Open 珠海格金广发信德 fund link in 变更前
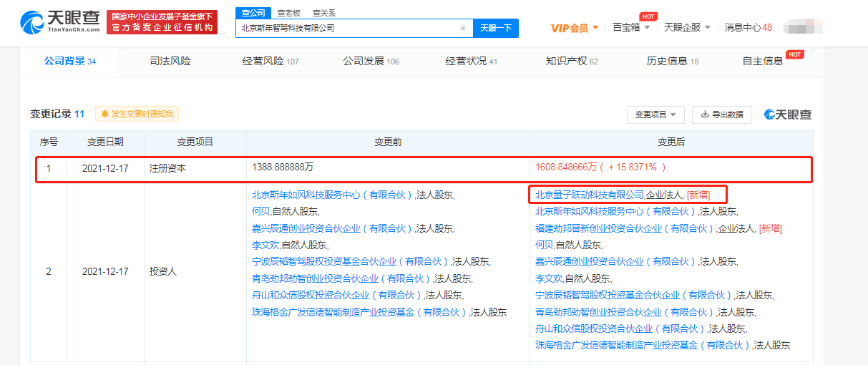Viewport: 868px width, 365px height. 360,312
